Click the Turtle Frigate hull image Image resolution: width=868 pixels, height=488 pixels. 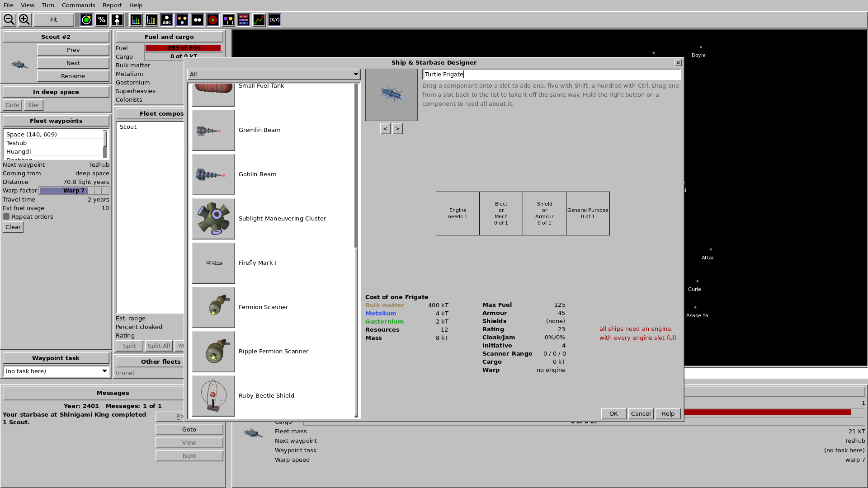[x=392, y=95]
